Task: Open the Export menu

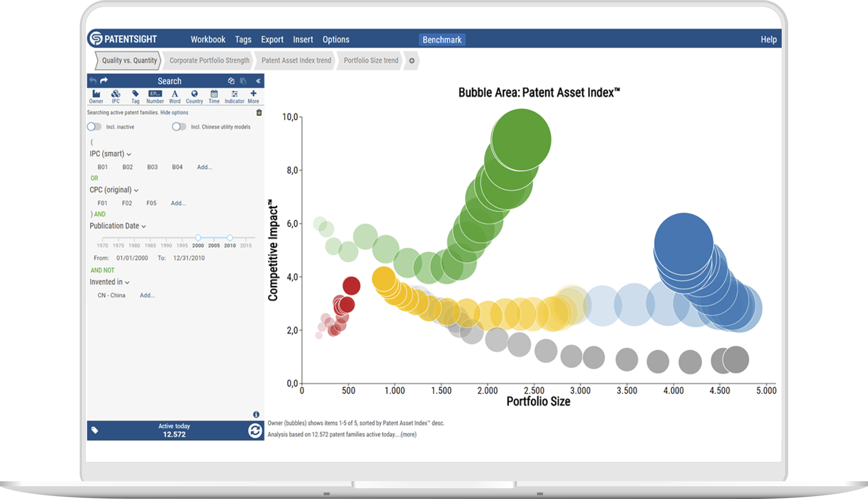Action: click(x=272, y=40)
